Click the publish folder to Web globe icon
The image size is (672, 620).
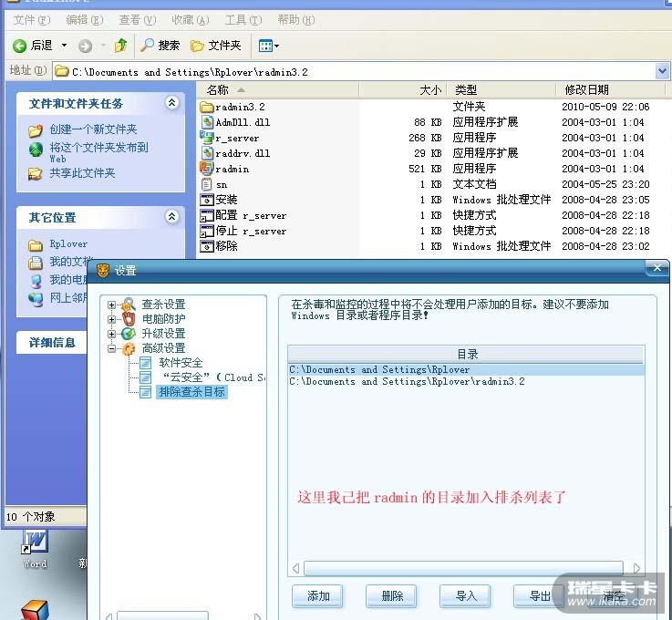point(36,150)
